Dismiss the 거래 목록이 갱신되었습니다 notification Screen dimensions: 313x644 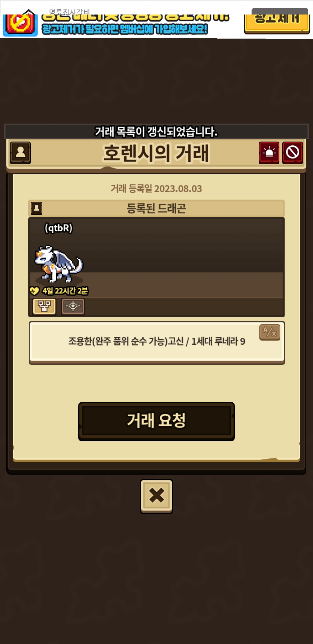point(156,132)
